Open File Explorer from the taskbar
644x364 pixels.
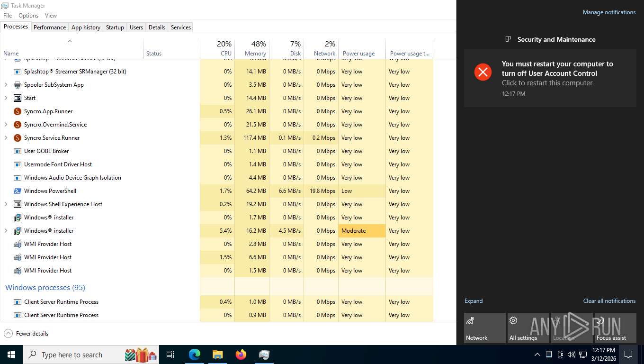pyautogui.click(x=217, y=354)
